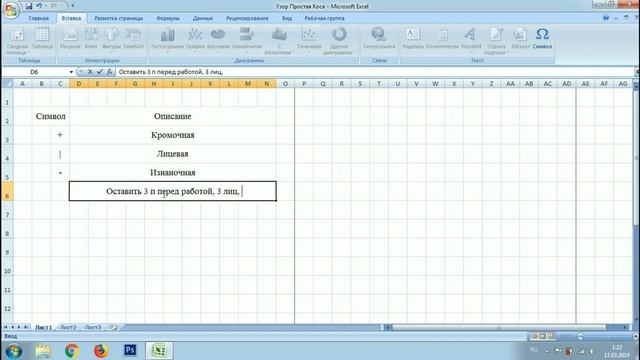Image resolution: width=640 pixels, height=360 pixels.
Task: Expand the Name Box dropdown arrow
Action: (x=71, y=72)
